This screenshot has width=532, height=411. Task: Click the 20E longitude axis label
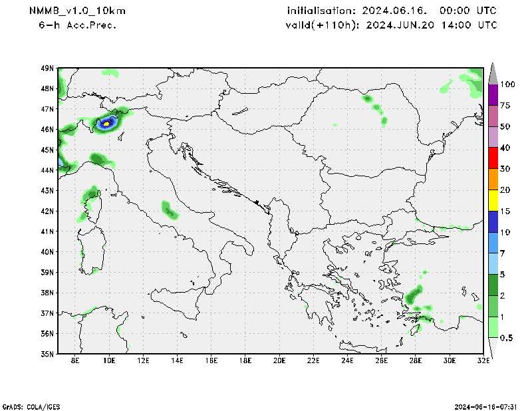point(279,361)
